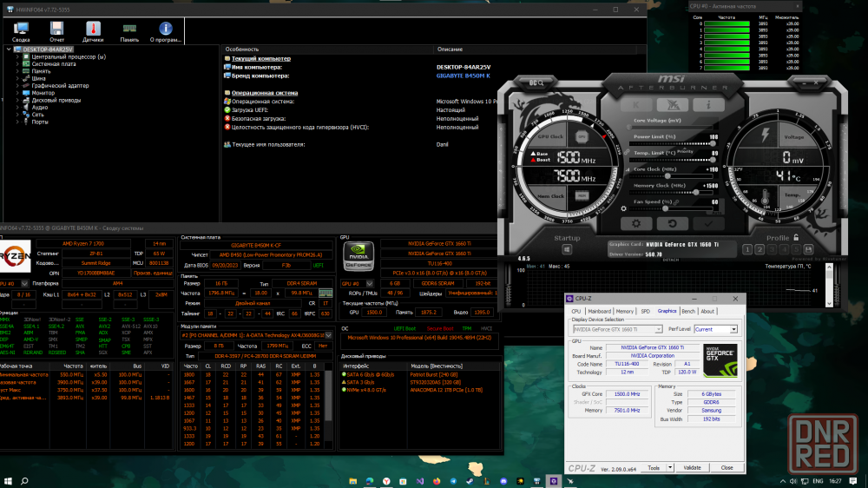Open the Windows Start button
The image size is (868, 488).
(x=8, y=481)
